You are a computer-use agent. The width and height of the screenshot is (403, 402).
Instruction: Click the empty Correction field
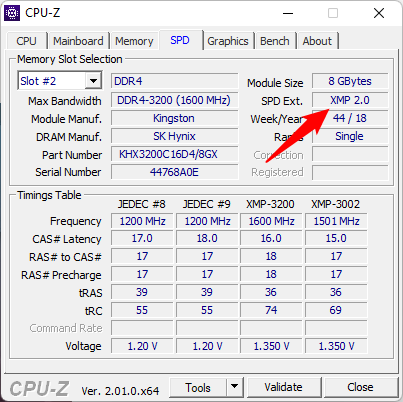click(x=350, y=155)
